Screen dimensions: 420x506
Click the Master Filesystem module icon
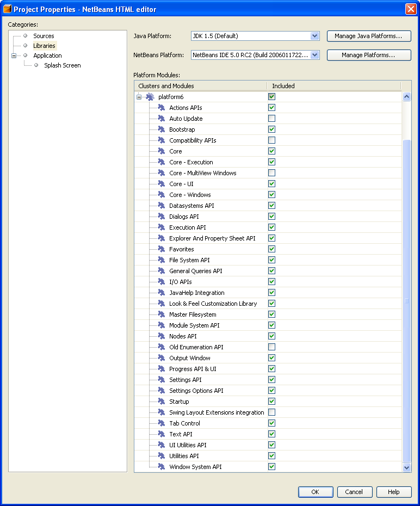point(161,314)
